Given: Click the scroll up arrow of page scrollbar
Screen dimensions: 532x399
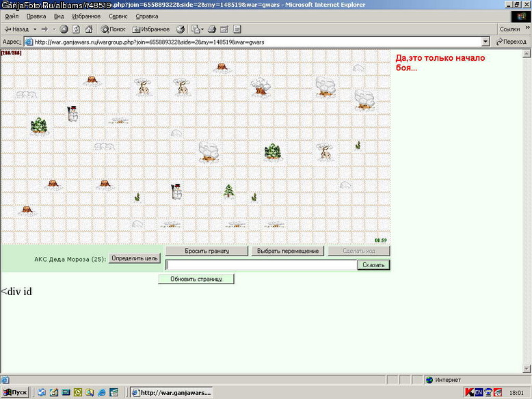Looking at the screenshot, I should 527,53.
